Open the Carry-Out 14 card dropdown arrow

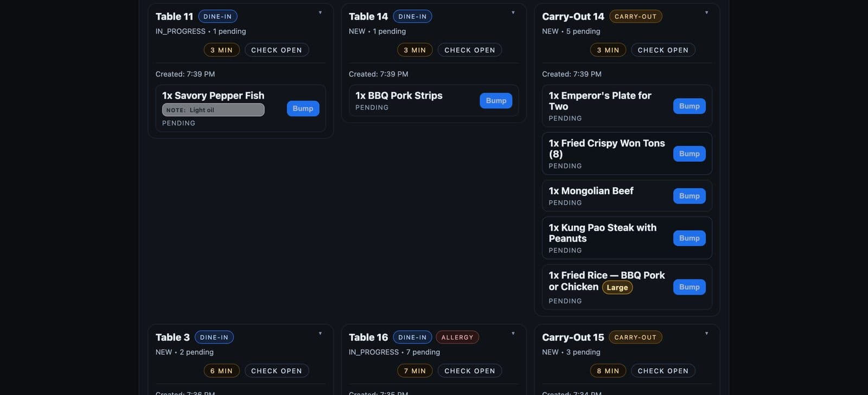pos(706,12)
